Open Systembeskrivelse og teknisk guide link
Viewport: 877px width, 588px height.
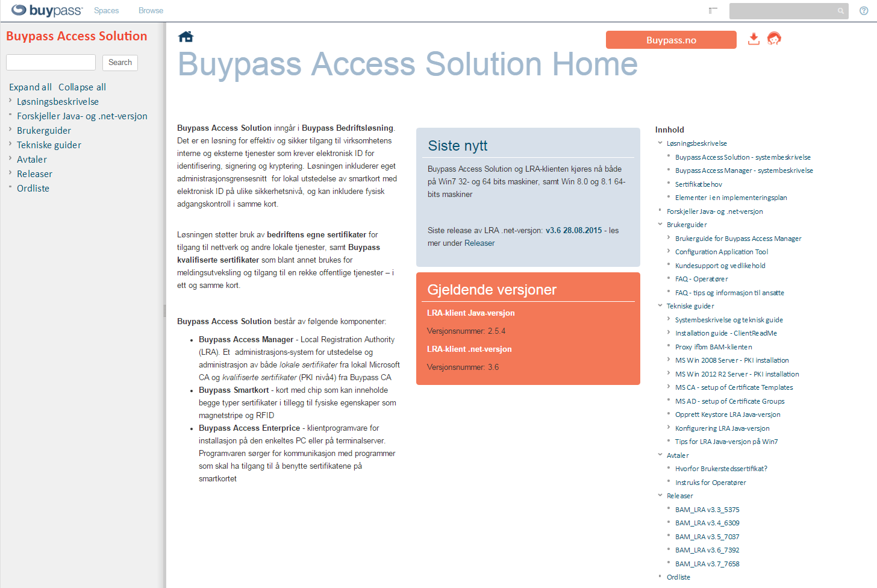click(729, 320)
